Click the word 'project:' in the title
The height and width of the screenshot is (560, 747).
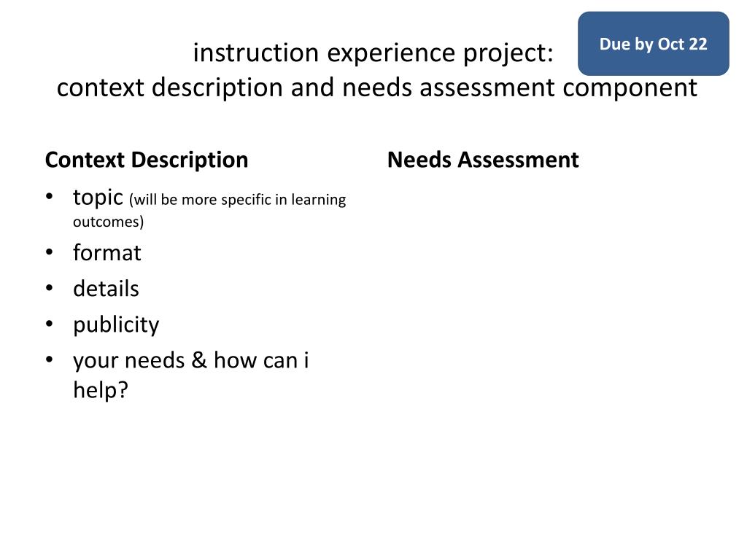[508, 54]
